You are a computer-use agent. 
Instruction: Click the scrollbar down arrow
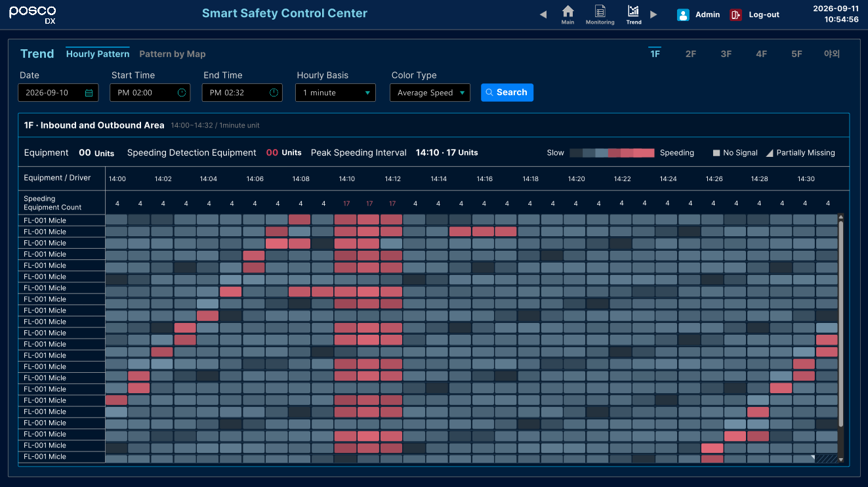tap(841, 460)
